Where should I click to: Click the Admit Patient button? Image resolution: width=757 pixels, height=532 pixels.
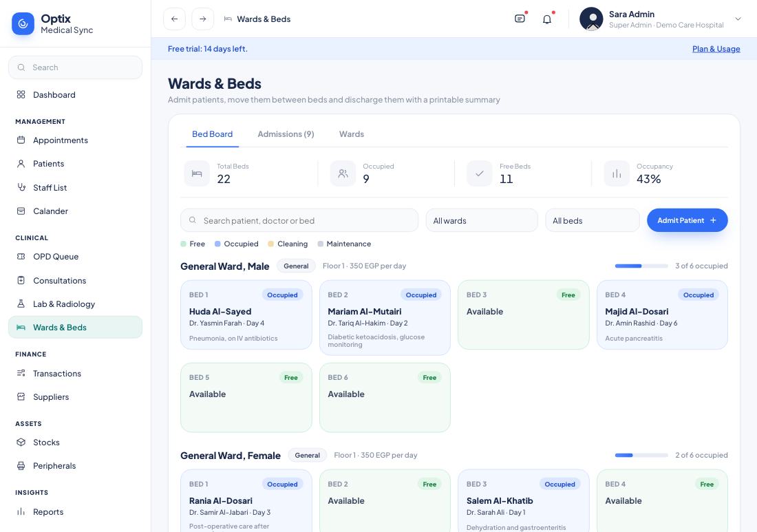point(687,220)
